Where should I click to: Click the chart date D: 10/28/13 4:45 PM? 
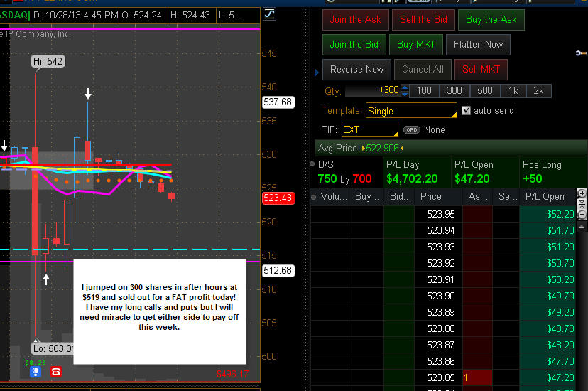pyautogui.click(x=75, y=16)
